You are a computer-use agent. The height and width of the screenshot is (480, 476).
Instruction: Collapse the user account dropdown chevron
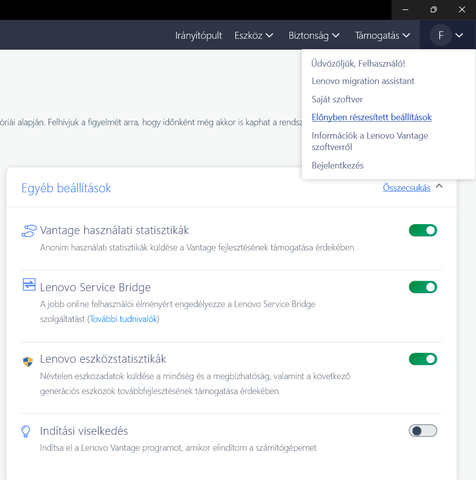(x=459, y=35)
